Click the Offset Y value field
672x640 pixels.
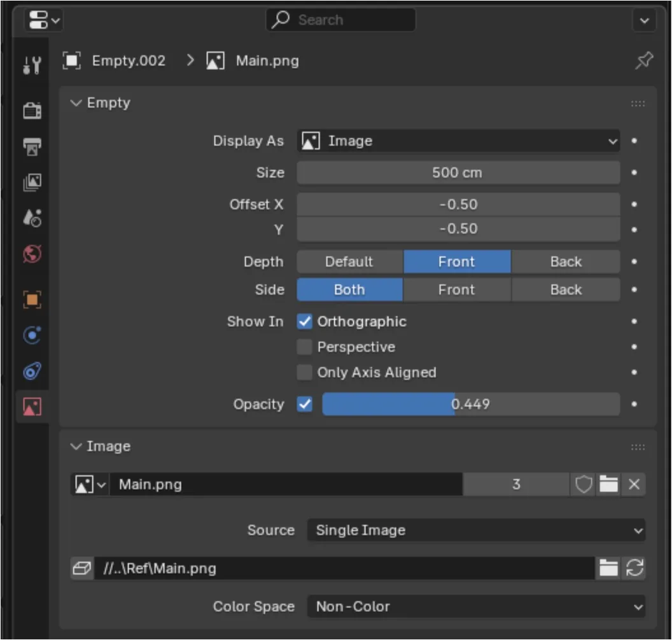tap(458, 229)
